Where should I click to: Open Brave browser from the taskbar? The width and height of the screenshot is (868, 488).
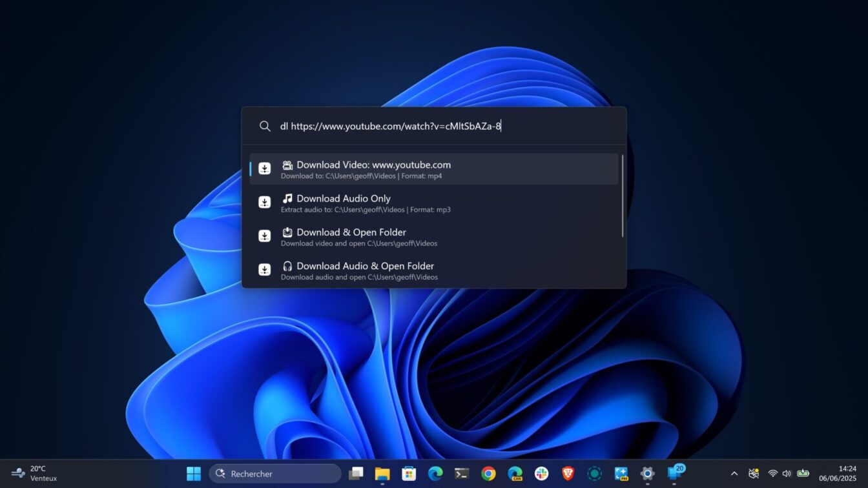[567, 474]
